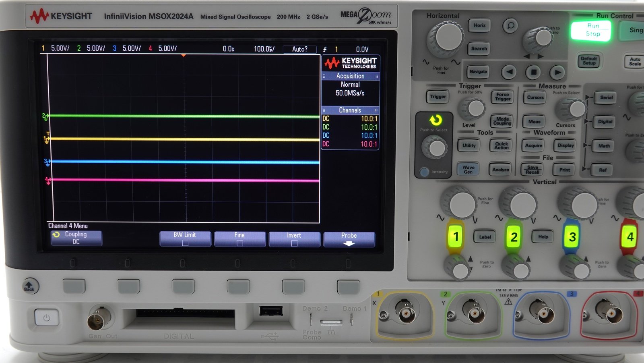This screenshot has width=644, height=363.
Task: Click the Analyze button
Action: coord(500,170)
